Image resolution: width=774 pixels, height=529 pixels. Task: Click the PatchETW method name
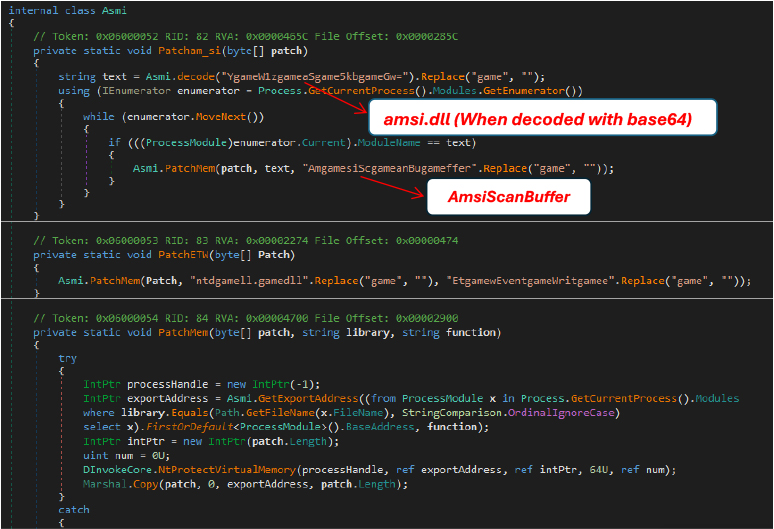click(x=183, y=255)
